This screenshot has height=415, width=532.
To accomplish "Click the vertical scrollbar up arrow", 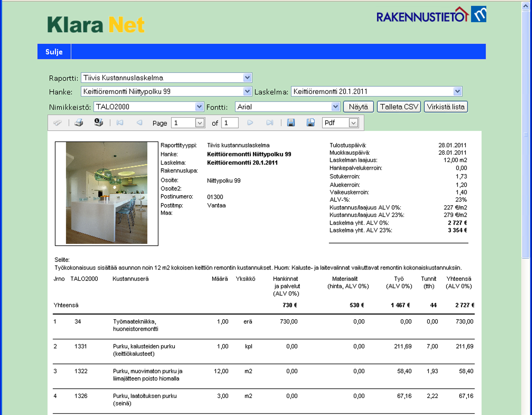I will pos(525,6).
